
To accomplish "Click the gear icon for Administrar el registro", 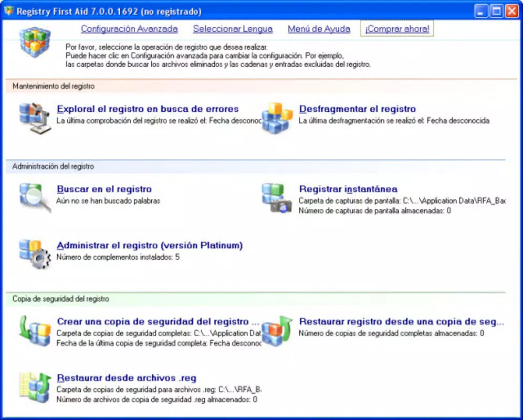I will coord(35,254).
